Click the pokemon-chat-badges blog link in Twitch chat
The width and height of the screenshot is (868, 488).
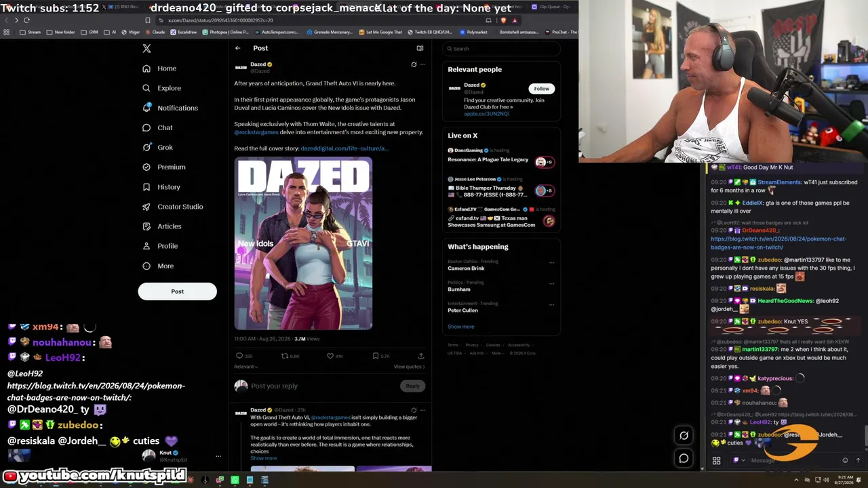pos(778,243)
